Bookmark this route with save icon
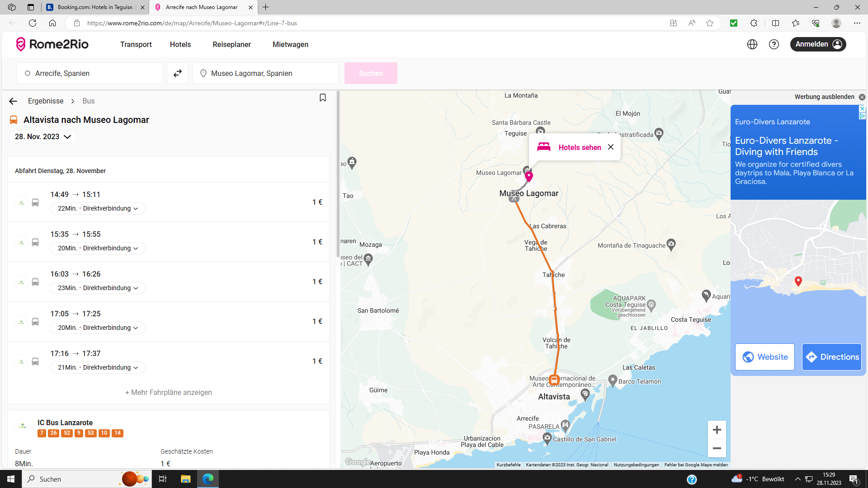The width and height of the screenshot is (868, 488). [323, 98]
